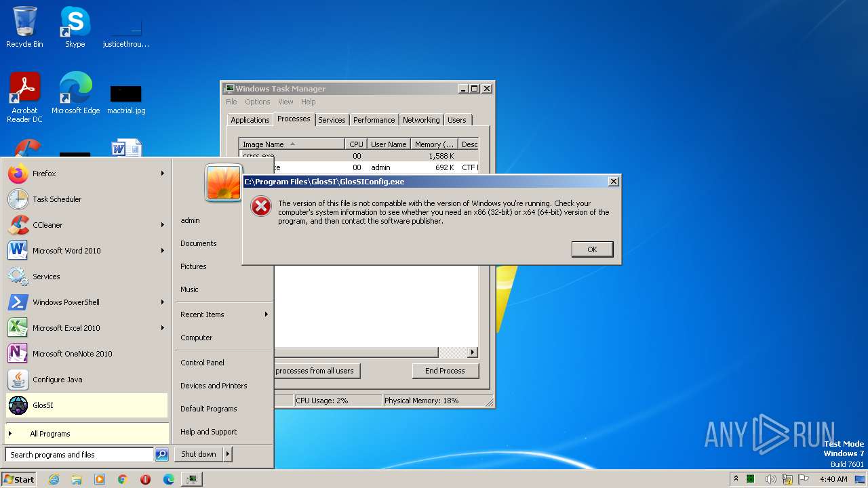Open the Shut down options arrow
This screenshot has width=868, height=488.
click(228, 454)
